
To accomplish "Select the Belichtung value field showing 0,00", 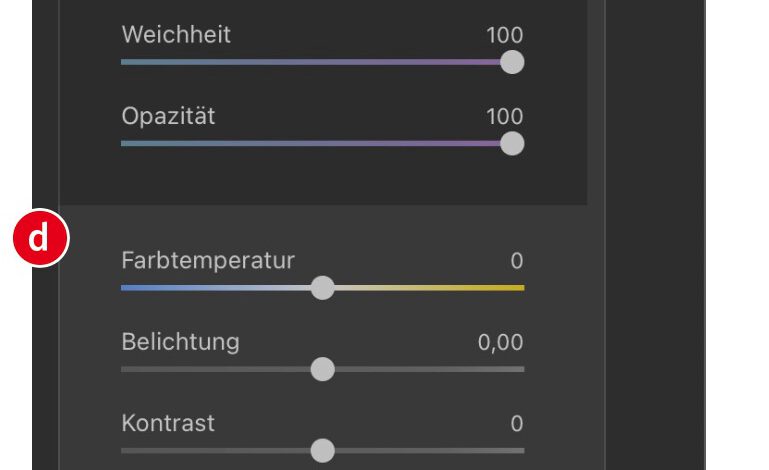I will pyautogui.click(x=500, y=343).
